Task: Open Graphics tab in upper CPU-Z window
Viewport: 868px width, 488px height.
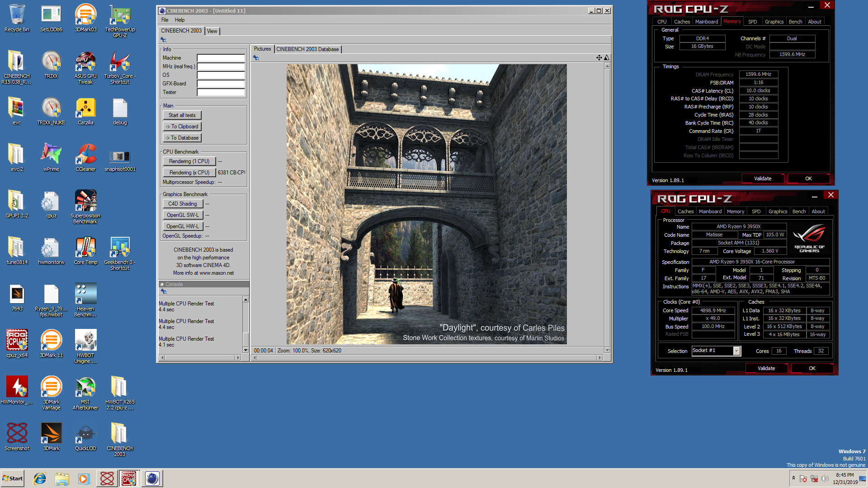Action: click(774, 22)
